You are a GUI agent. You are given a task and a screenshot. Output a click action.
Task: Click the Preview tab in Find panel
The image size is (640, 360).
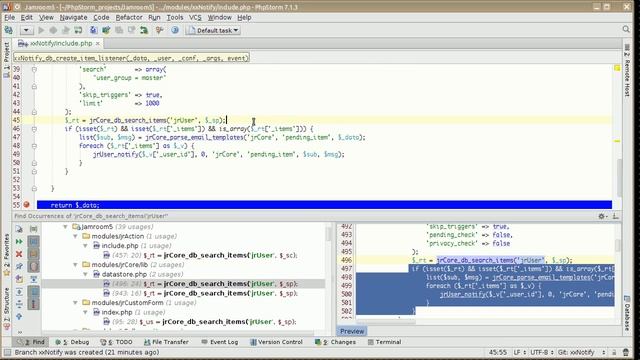(x=352, y=331)
